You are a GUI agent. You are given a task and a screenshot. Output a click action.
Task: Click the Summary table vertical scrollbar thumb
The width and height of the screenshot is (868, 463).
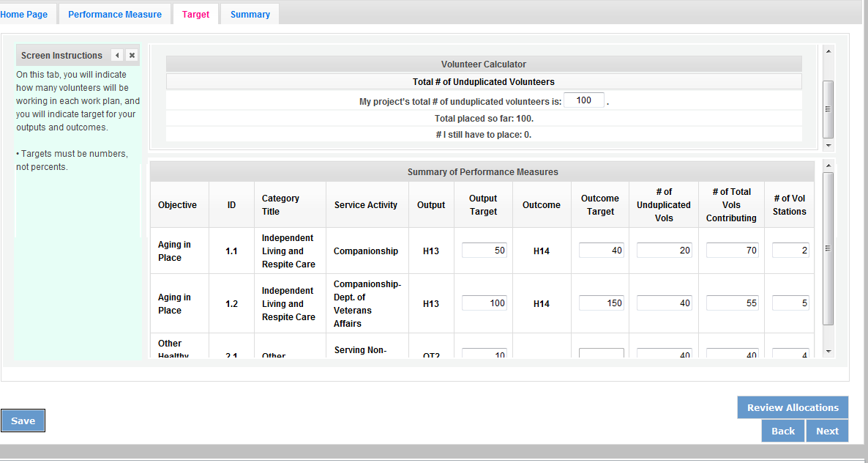click(828, 249)
